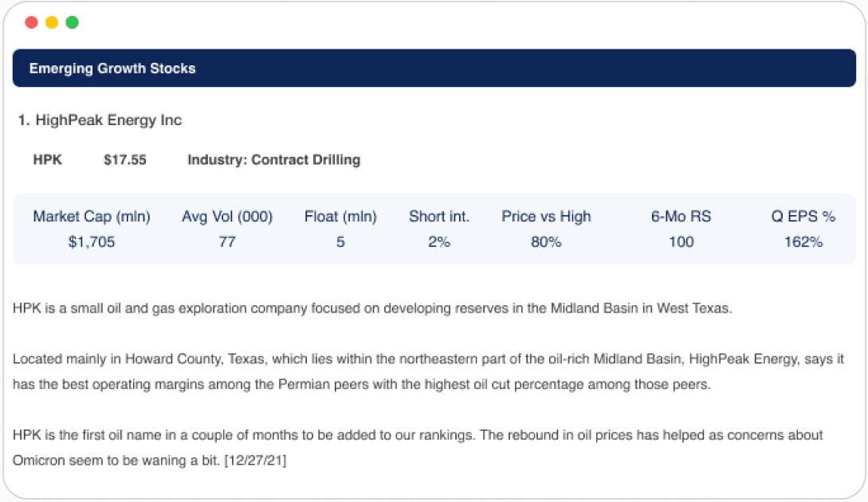The width and height of the screenshot is (868, 502).
Task: Select the 162% quarterly EPS value
Action: point(803,242)
